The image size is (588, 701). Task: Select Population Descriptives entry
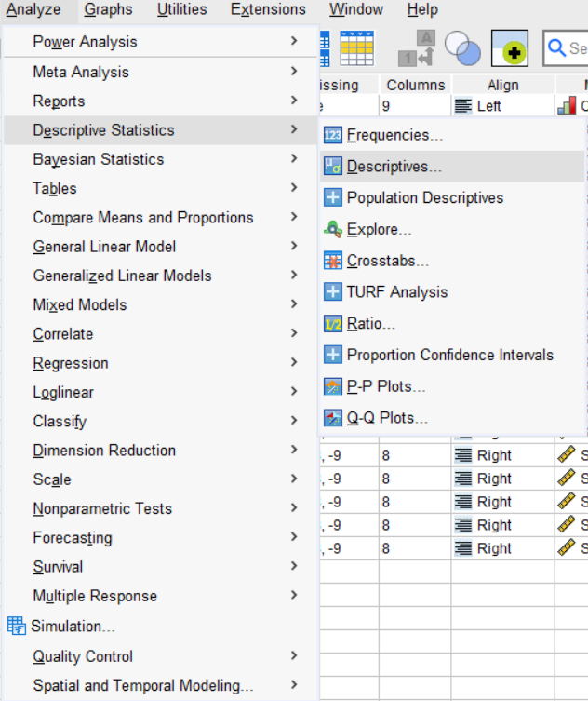tap(452, 197)
